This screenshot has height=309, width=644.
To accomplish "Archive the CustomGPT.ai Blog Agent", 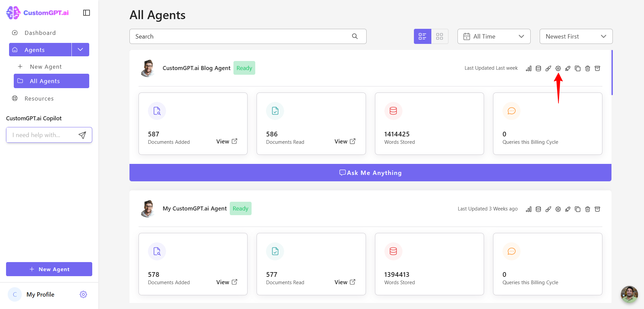I will tap(597, 68).
